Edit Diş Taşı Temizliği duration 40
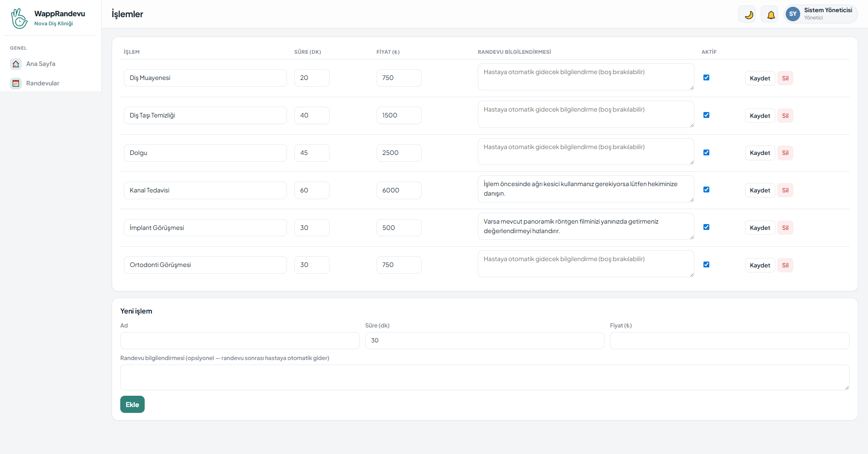The image size is (868, 454). pos(311,115)
